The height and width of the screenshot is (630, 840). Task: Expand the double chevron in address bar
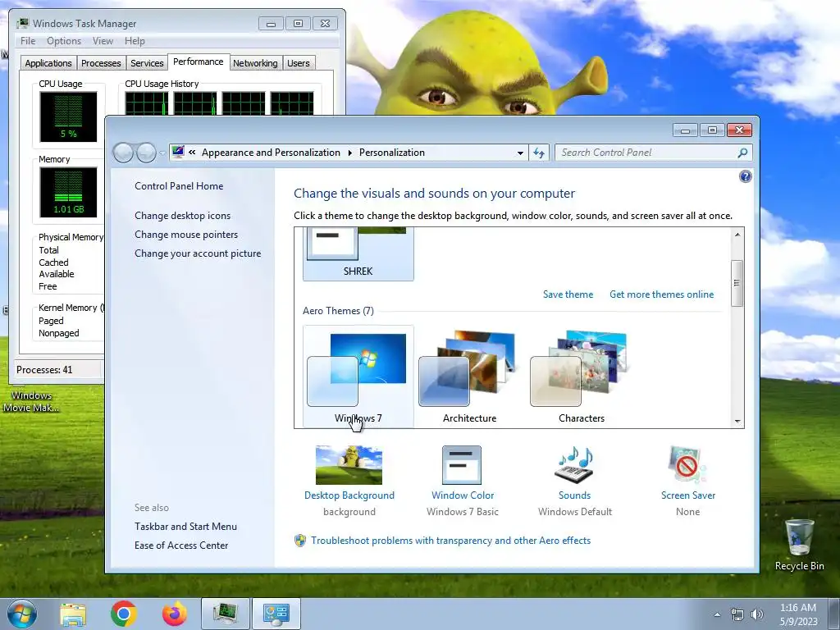click(x=192, y=152)
